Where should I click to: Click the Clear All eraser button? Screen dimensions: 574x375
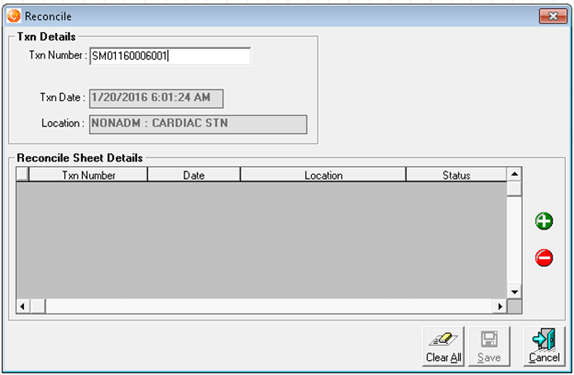443,346
